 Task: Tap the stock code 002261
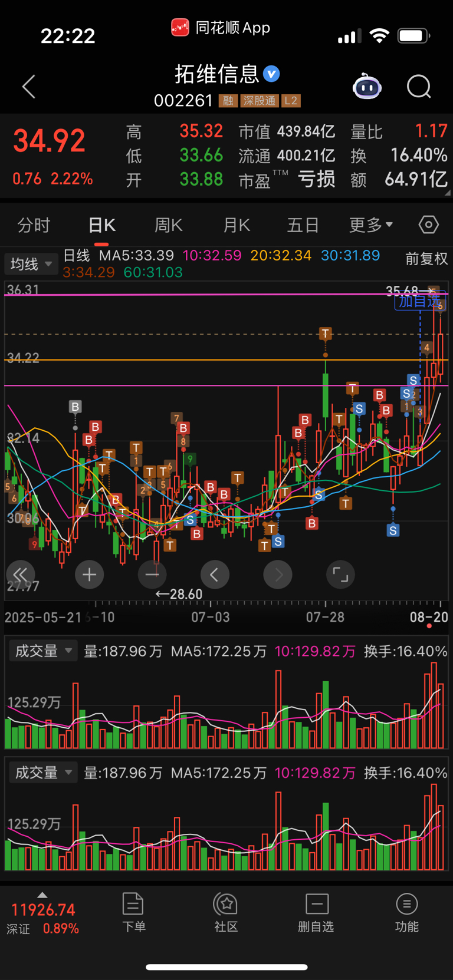click(183, 101)
